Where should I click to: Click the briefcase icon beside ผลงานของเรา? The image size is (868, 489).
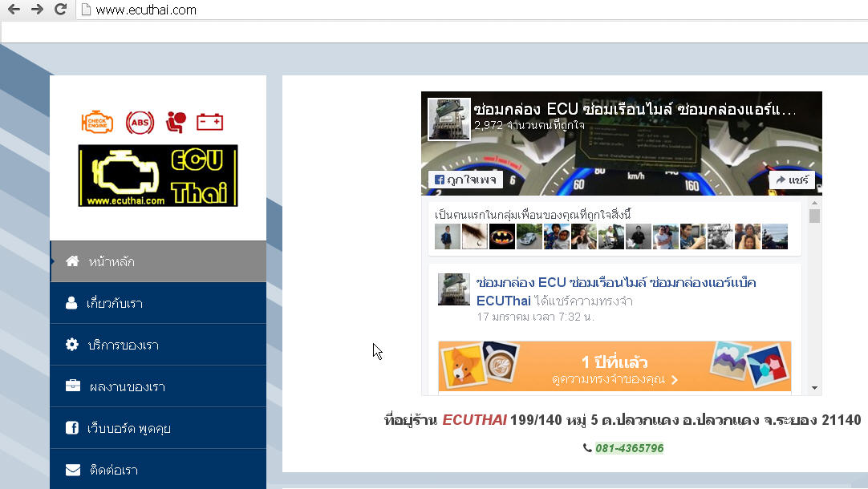tap(73, 386)
